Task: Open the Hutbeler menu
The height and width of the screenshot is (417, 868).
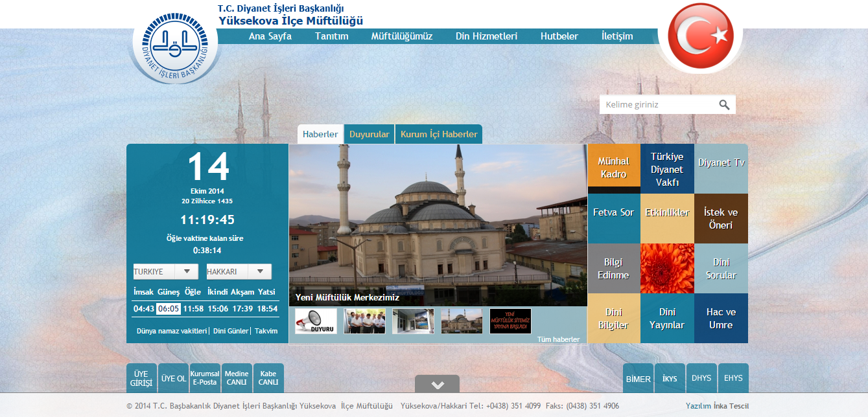Action: tap(559, 36)
